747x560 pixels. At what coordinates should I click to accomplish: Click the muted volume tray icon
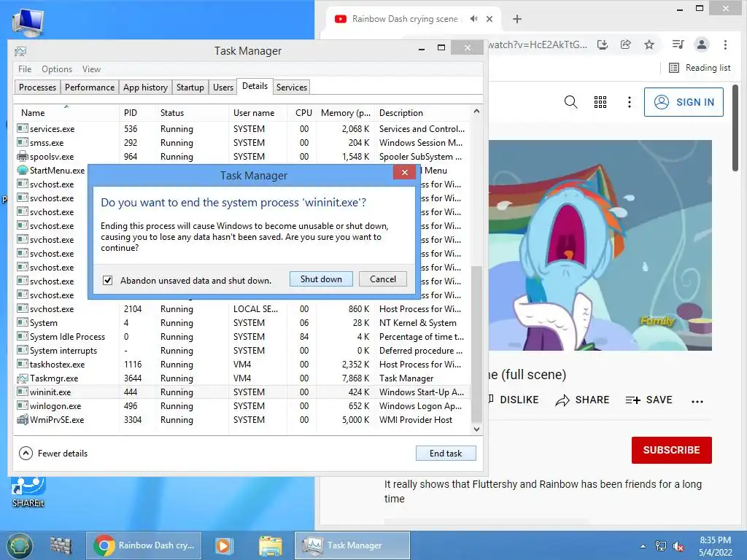[678, 546]
